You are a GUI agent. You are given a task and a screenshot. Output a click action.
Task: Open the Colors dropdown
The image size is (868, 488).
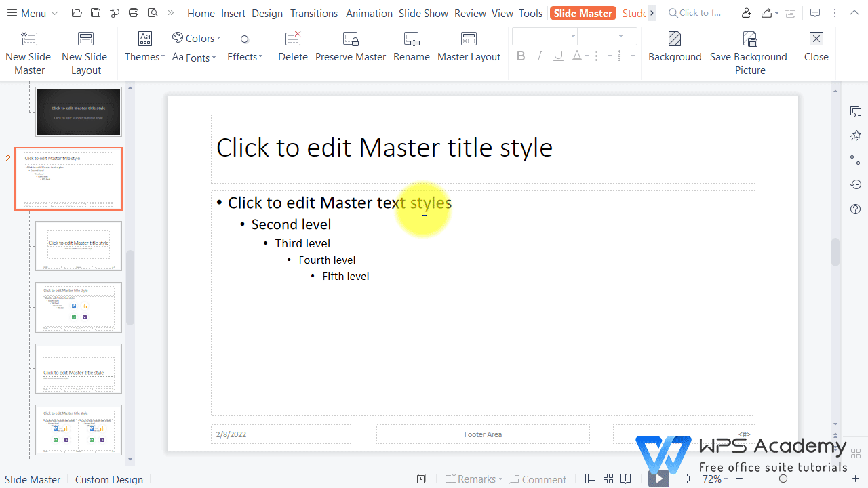point(196,38)
